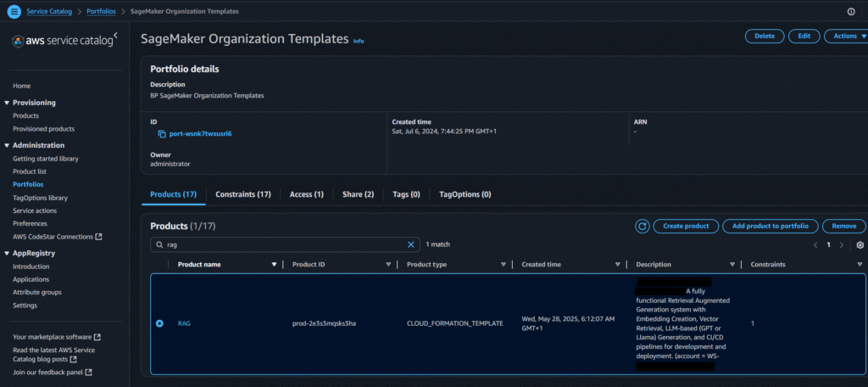Switch to the Constraints (17) tab
Screen dimensions: 868x387
(242, 194)
